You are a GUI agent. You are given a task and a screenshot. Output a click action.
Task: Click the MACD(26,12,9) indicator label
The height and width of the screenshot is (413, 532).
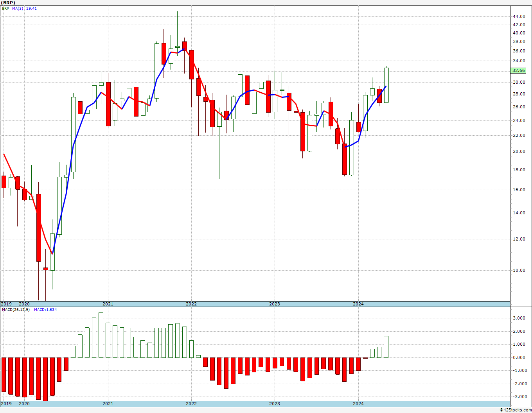(16, 309)
